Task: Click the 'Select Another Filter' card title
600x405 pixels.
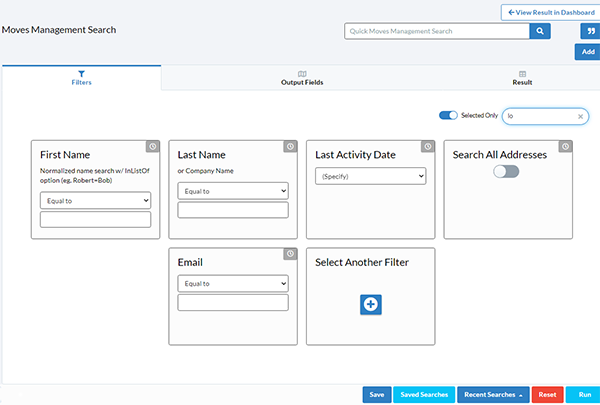Action: [362, 262]
